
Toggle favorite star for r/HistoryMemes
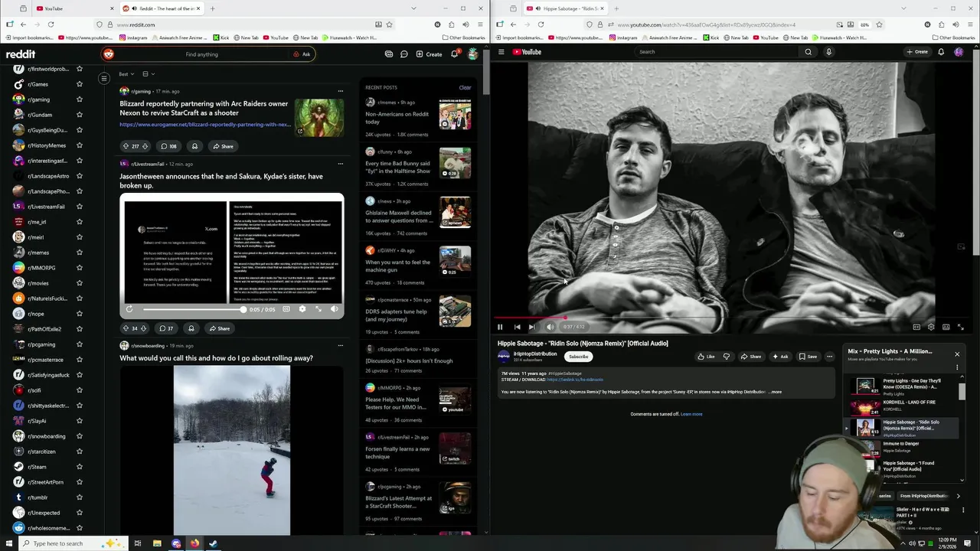(x=79, y=145)
